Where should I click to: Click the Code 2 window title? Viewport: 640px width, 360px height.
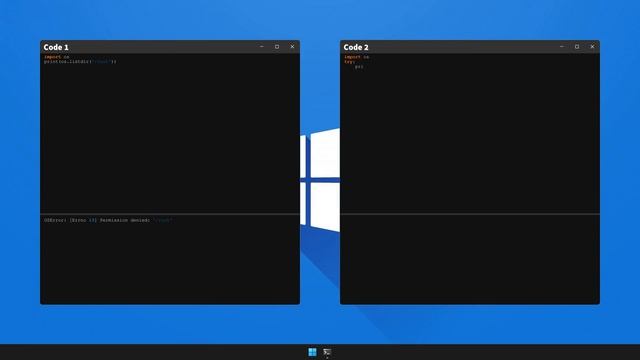356,47
